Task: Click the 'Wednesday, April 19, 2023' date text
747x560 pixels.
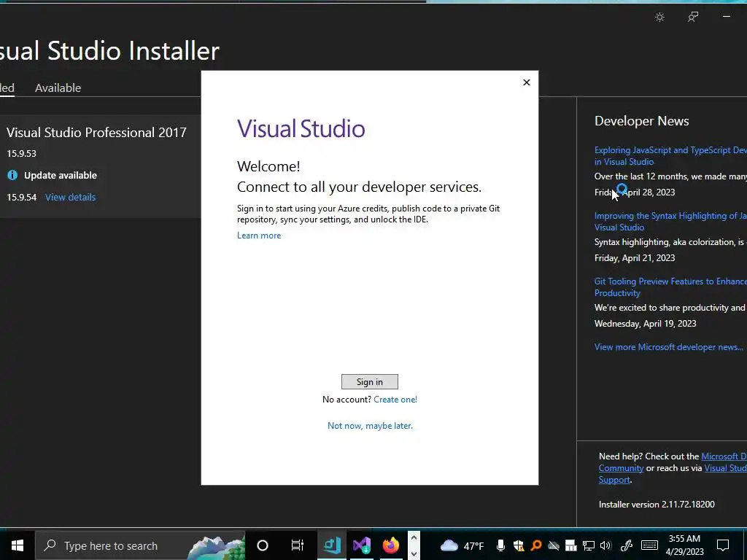Action: click(645, 324)
